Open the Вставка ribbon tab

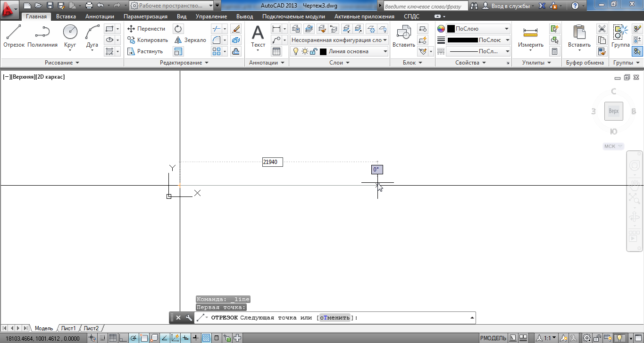66,16
